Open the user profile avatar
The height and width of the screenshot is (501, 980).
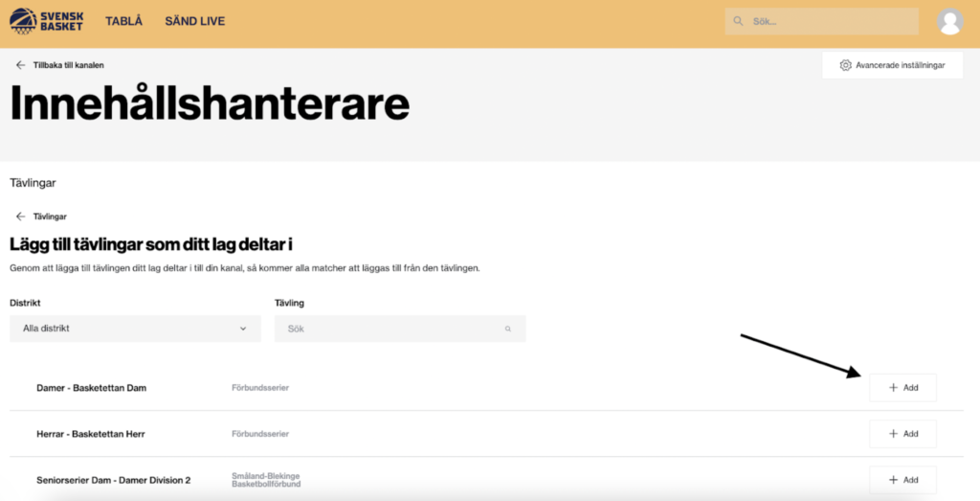pos(949,22)
